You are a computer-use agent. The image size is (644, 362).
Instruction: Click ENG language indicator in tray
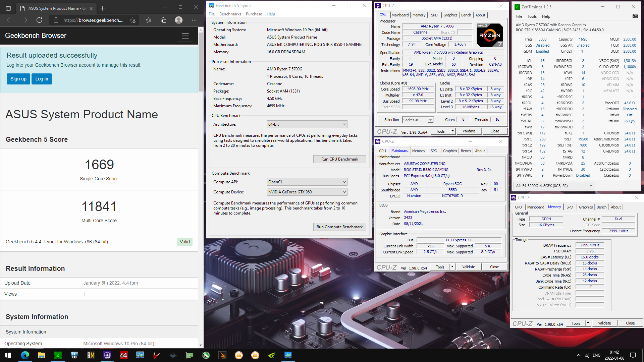coord(596,355)
